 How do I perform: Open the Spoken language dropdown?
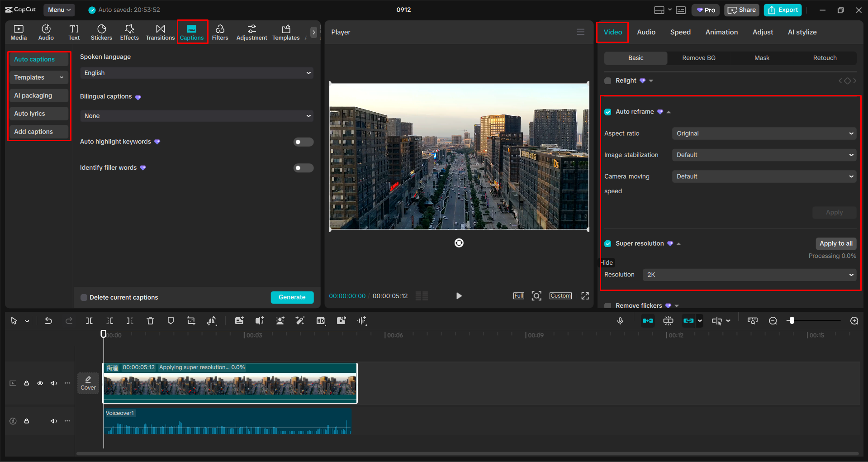click(x=196, y=72)
